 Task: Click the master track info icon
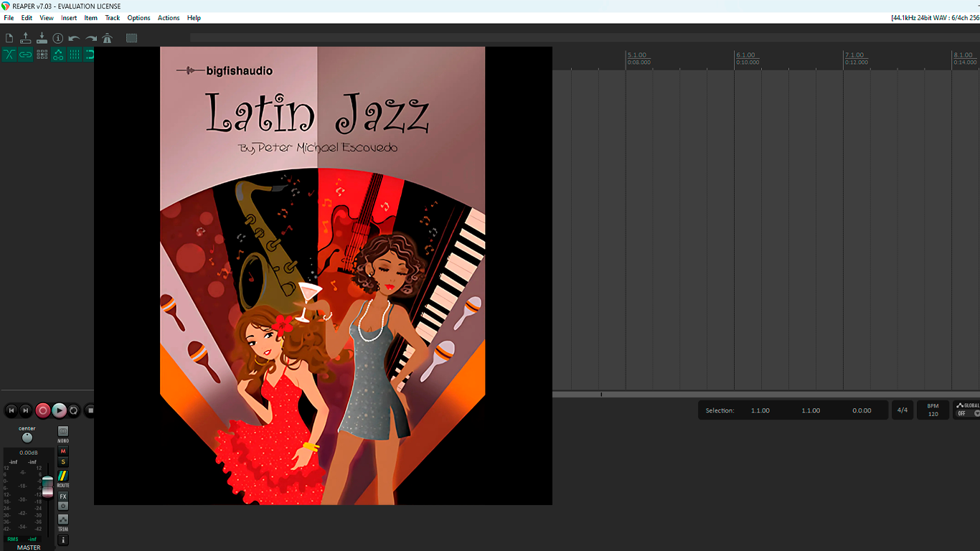click(63, 540)
